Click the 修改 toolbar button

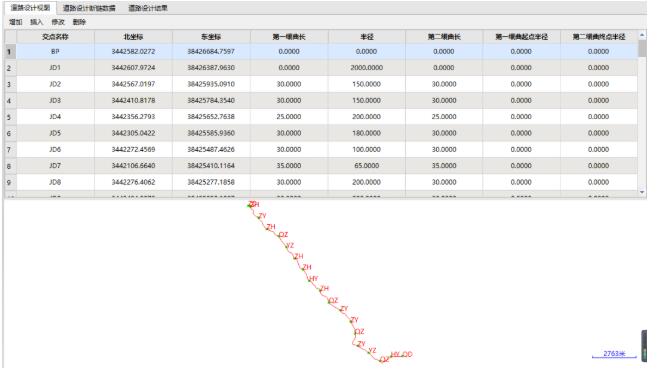[x=58, y=22]
